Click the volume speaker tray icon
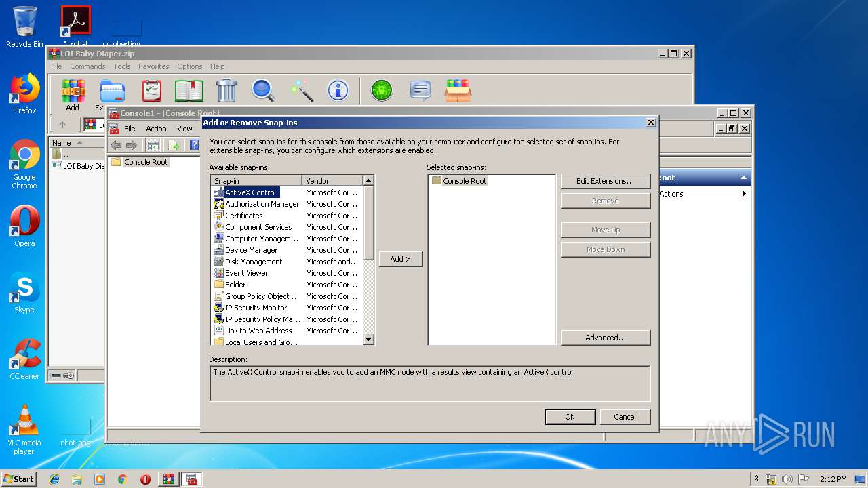Image resolution: width=868 pixels, height=488 pixels. (x=787, y=479)
